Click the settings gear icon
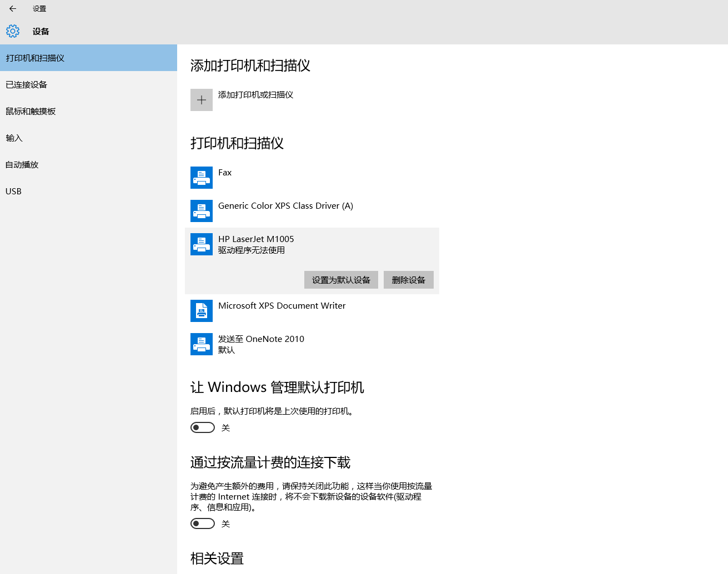The width and height of the screenshot is (728, 574). [13, 31]
